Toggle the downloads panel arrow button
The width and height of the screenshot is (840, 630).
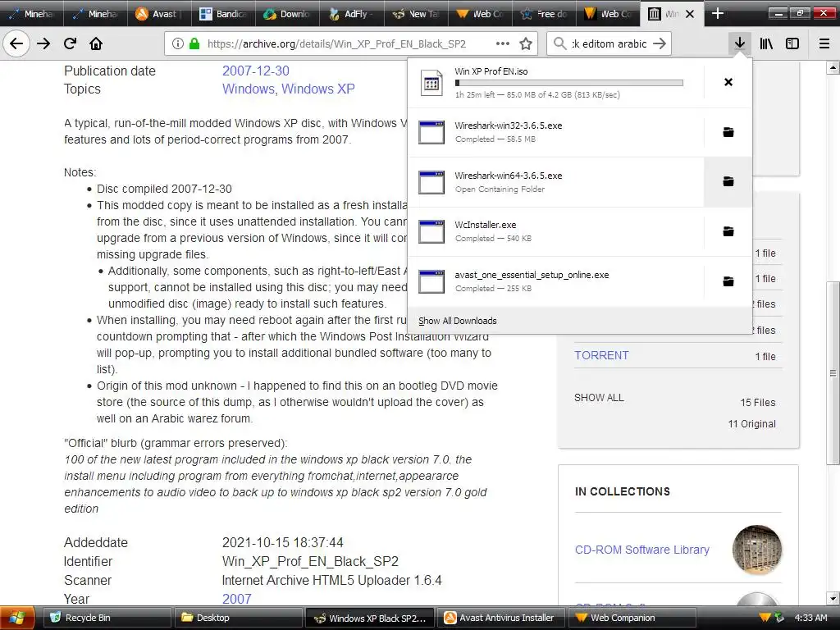740,43
